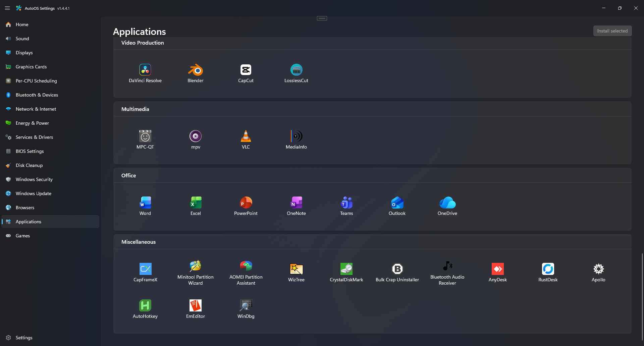Click the Office section heading

point(129,176)
